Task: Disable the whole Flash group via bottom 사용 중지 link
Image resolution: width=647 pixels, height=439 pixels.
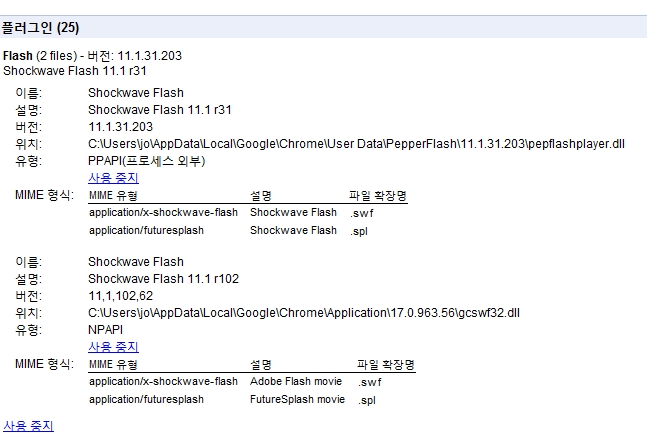Action: [x=28, y=426]
